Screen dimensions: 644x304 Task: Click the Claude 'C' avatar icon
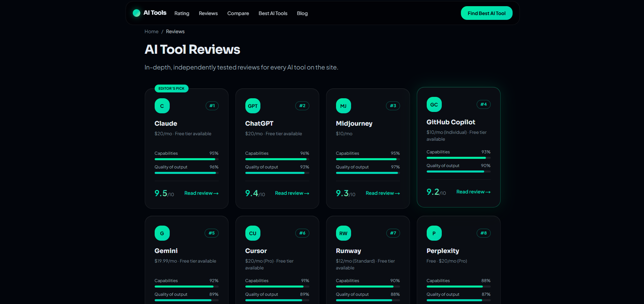[x=162, y=106]
